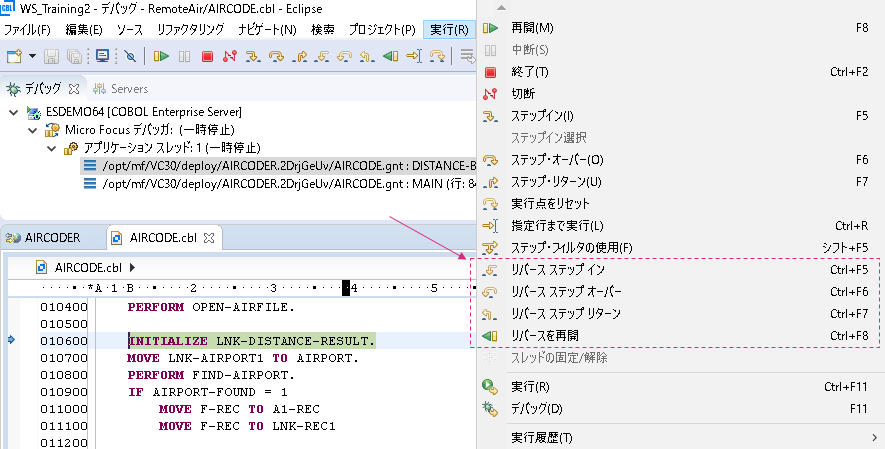Click the console monitor icon in the toolbar
Screen dimensions: 885x449
102,56
